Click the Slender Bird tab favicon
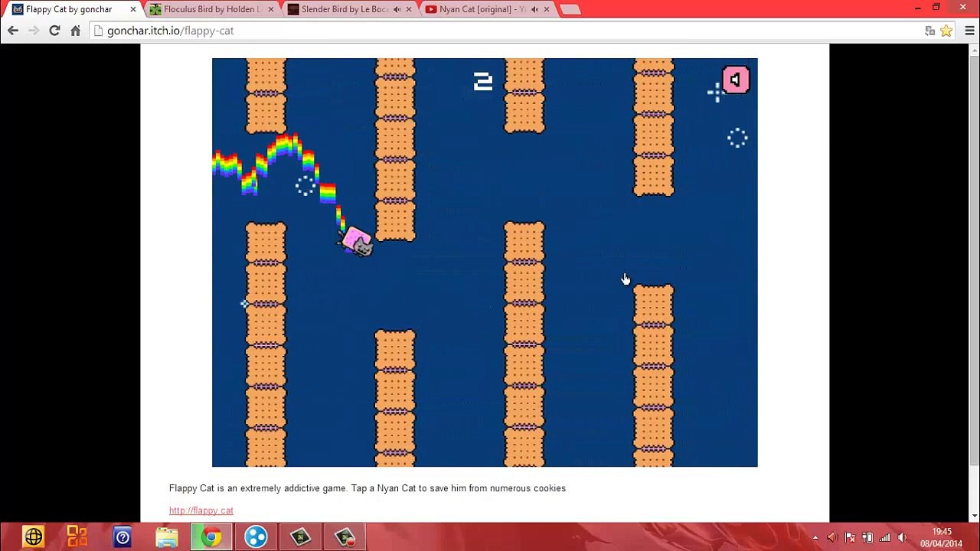 (x=293, y=9)
